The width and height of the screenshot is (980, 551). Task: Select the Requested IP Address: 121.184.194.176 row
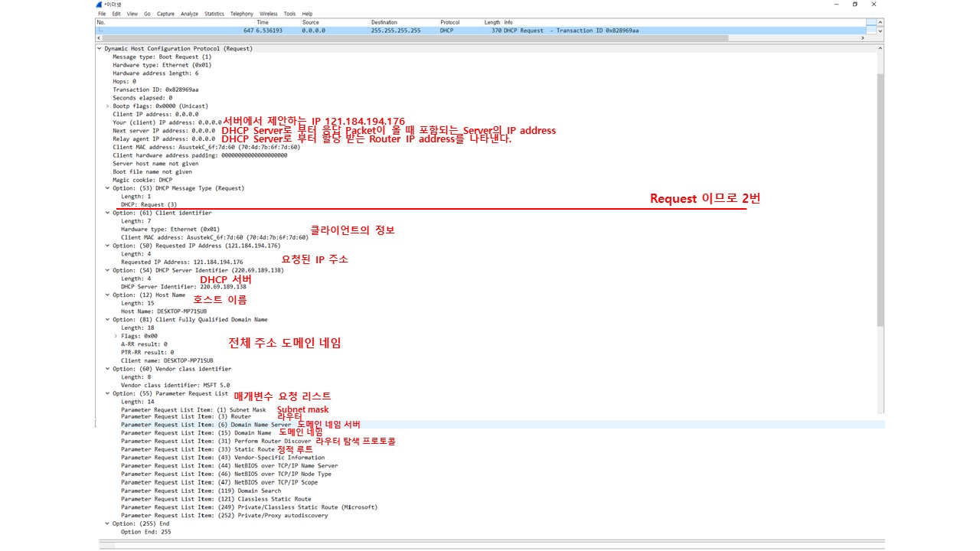(181, 262)
